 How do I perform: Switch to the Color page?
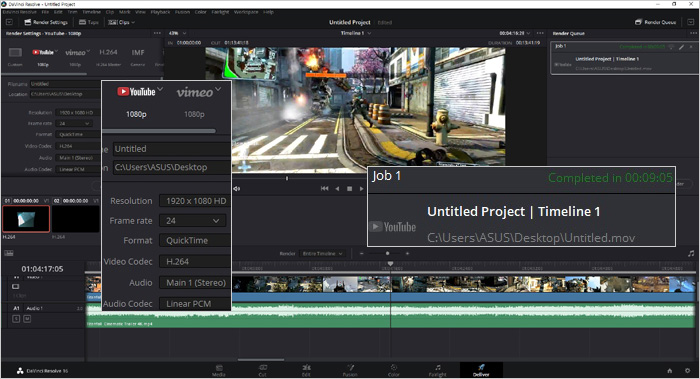tap(394, 371)
